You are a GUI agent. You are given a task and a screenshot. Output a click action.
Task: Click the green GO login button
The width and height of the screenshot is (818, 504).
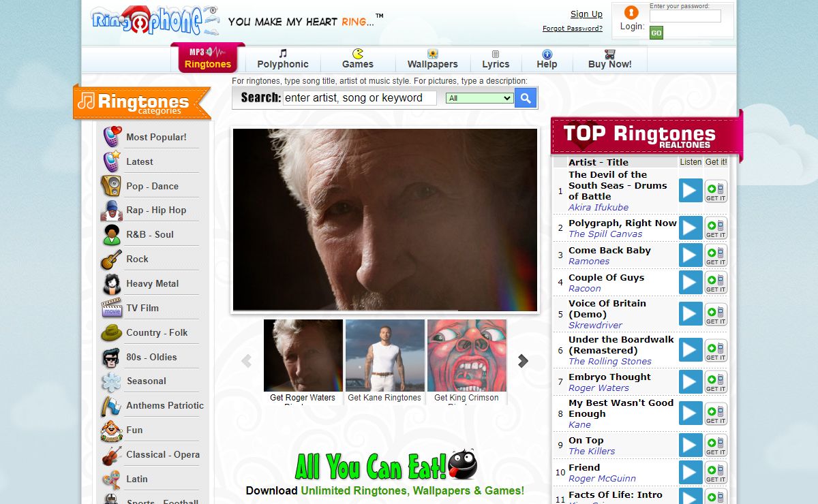[656, 33]
